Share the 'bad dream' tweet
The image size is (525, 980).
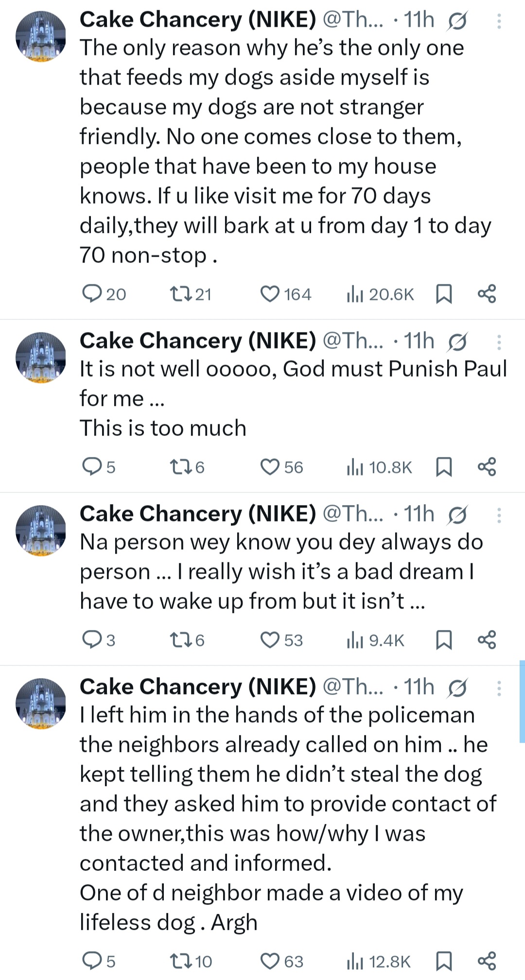[487, 640]
